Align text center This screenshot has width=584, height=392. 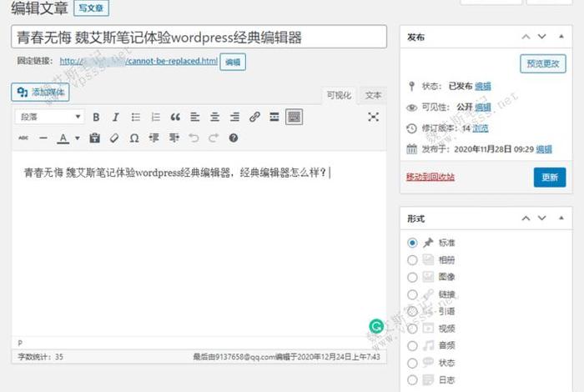(x=214, y=118)
